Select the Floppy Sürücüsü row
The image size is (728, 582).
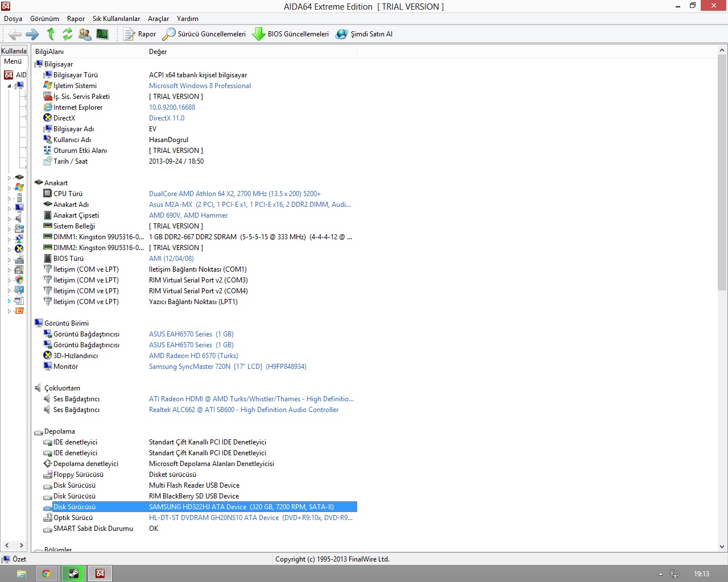pyautogui.click(x=200, y=475)
